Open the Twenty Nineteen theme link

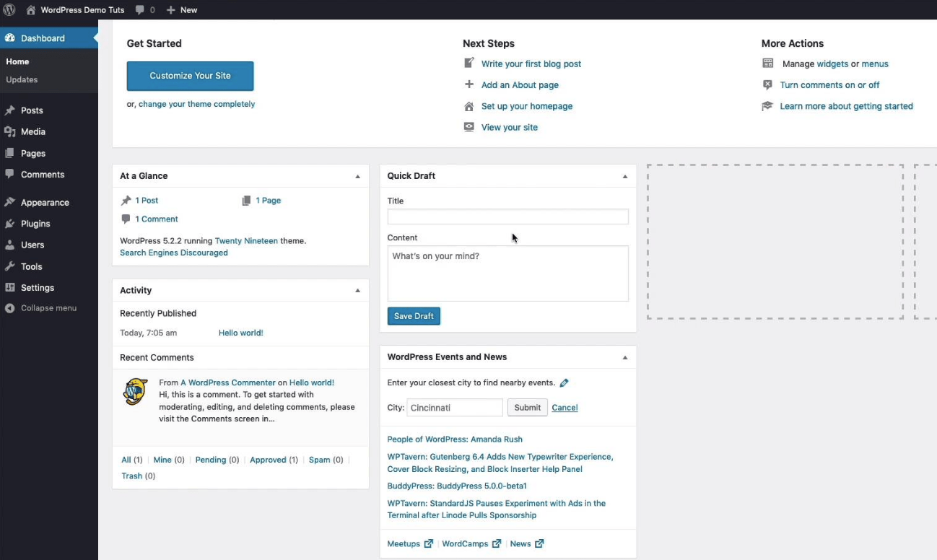pyautogui.click(x=246, y=241)
